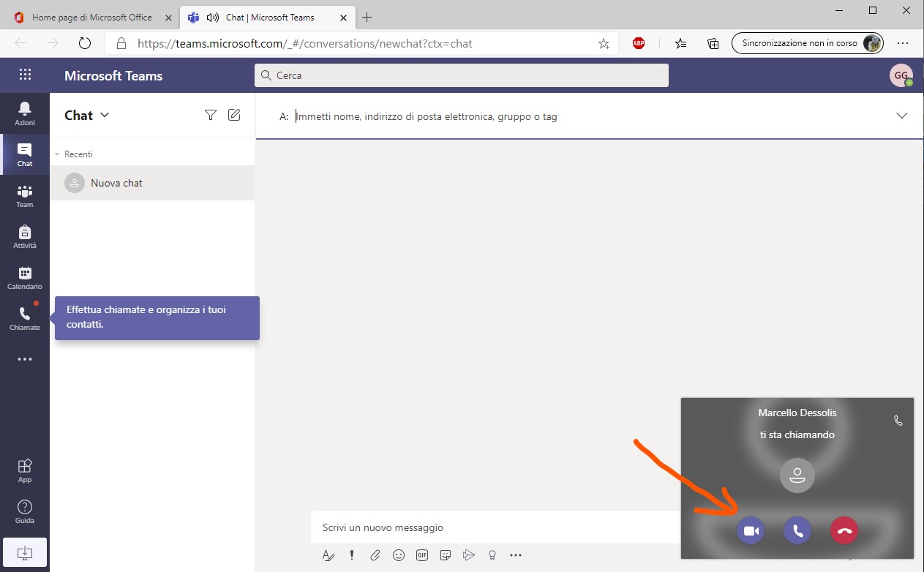Open the Azioni bell in the sidebar

(25, 113)
